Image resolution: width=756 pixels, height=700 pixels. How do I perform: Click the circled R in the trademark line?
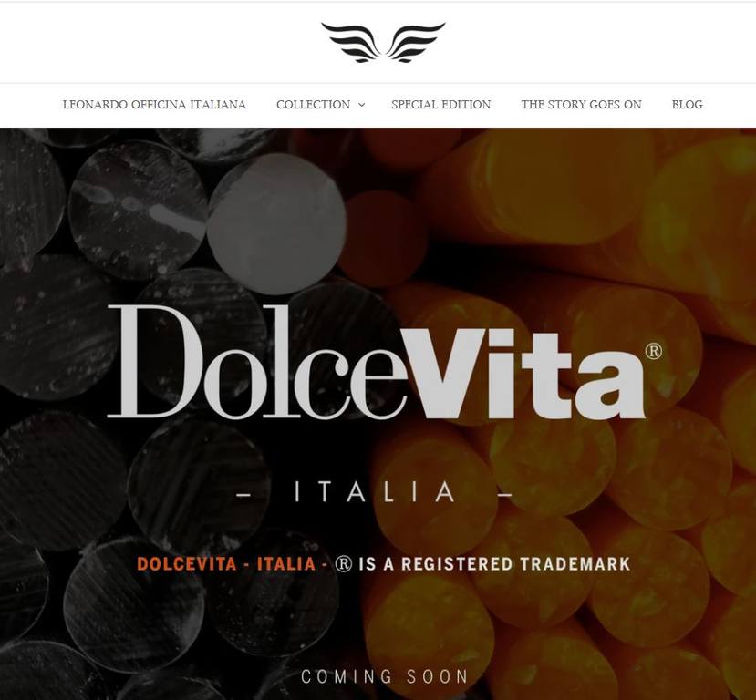pyautogui.click(x=343, y=564)
